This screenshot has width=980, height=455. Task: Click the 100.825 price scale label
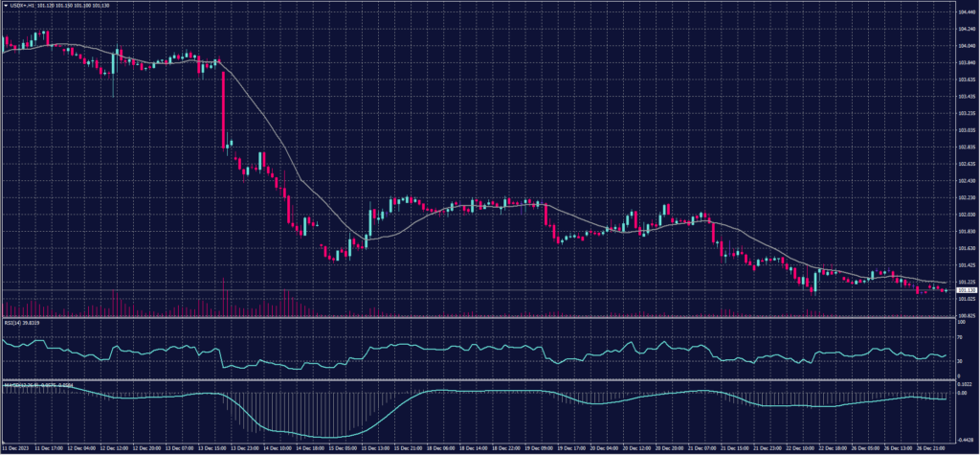966,314
